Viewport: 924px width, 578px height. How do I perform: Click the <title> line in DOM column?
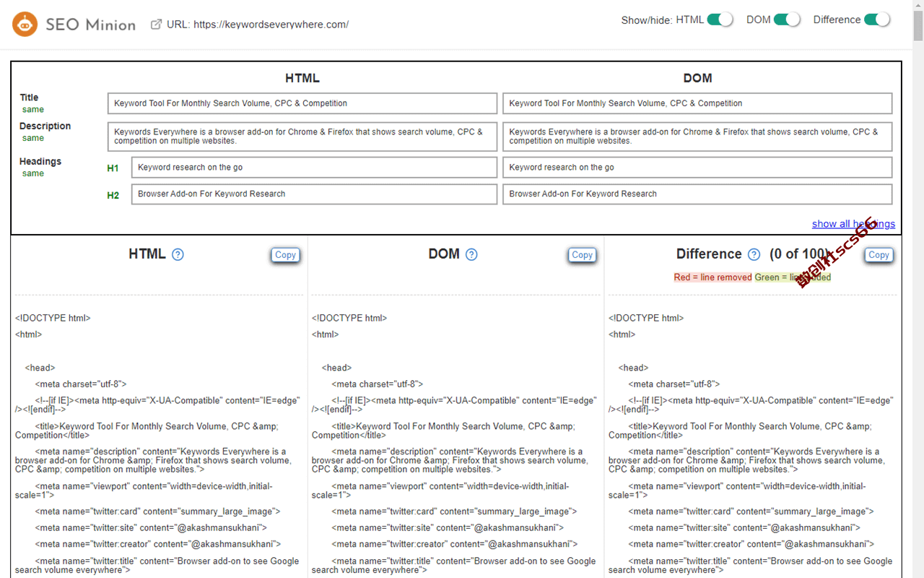pyautogui.click(x=443, y=431)
